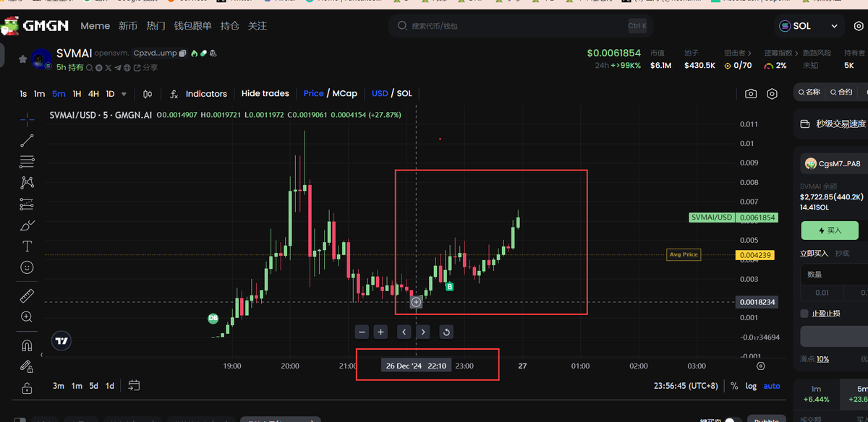The width and height of the screenshot is (868, 422).
Task: Click the green 买入 buy button
Action: coord(830,231)
